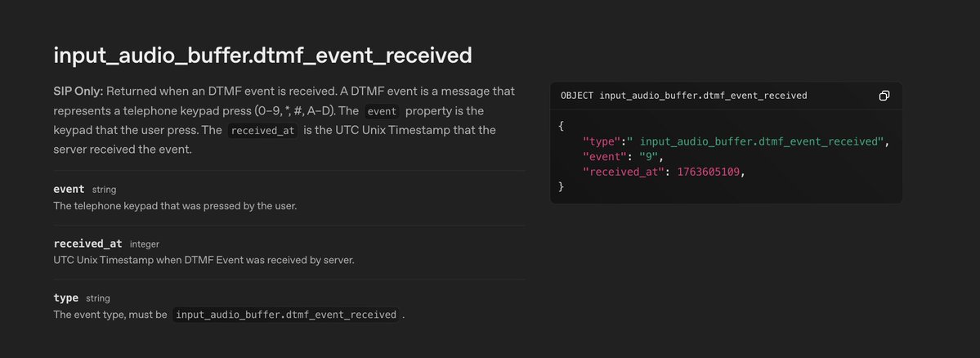Click the 'SIP Only:' bold text
The image size is (980, 358).
tap(78, 92)
